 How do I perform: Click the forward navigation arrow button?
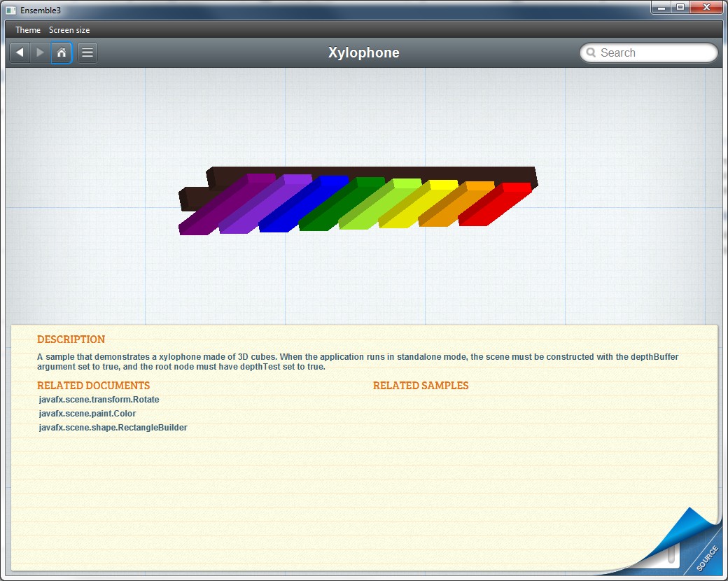pyautogui.click(x=40, y=52)
